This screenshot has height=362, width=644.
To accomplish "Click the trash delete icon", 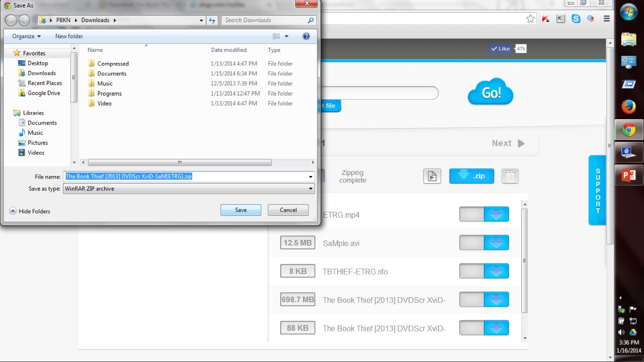I will click(x=510, y=176).
